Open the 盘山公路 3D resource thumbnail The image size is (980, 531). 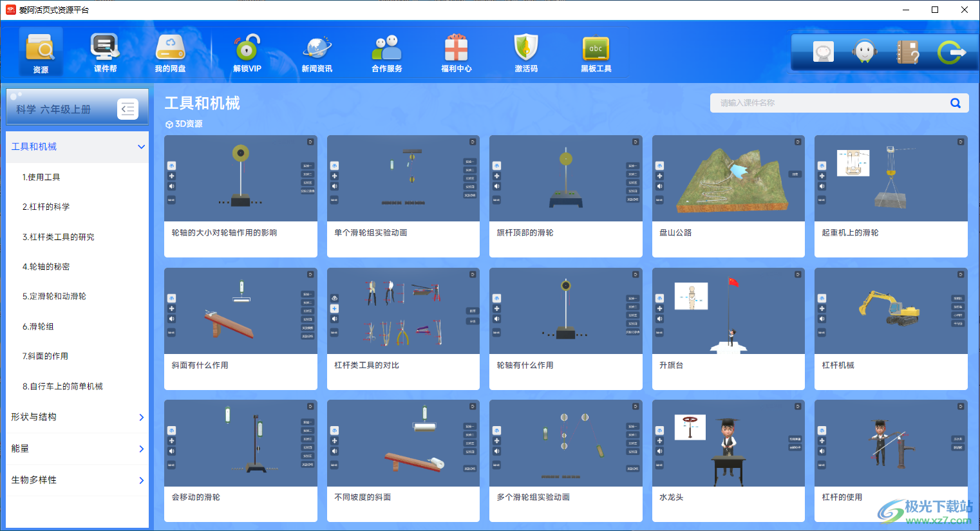tap(728, 179)
